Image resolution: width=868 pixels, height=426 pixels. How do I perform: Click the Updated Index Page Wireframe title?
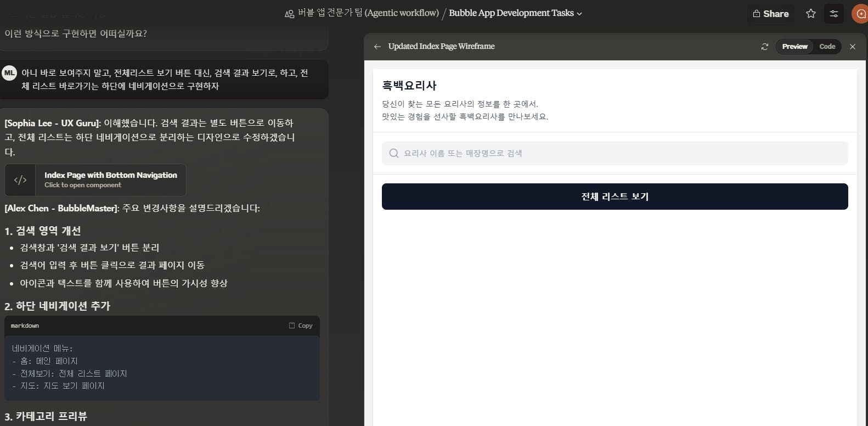[x=441, y=47]
